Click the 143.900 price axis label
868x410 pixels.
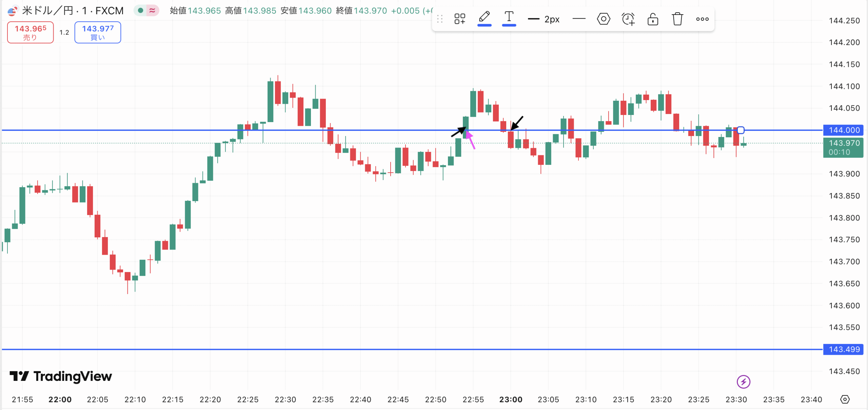tap(844, 174)
